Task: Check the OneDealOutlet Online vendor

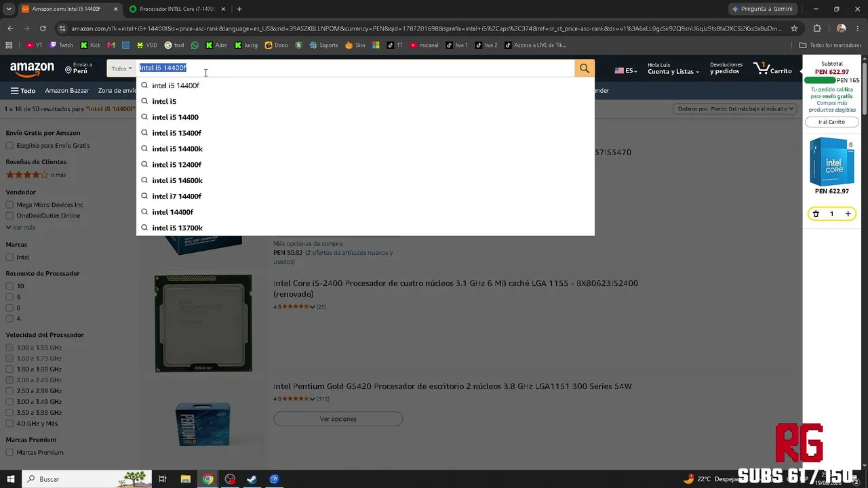Action: [x=9, y=216]
